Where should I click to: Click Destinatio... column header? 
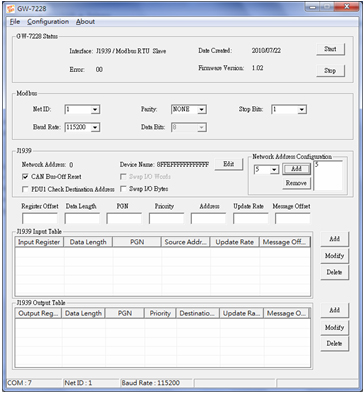(198, 313)
